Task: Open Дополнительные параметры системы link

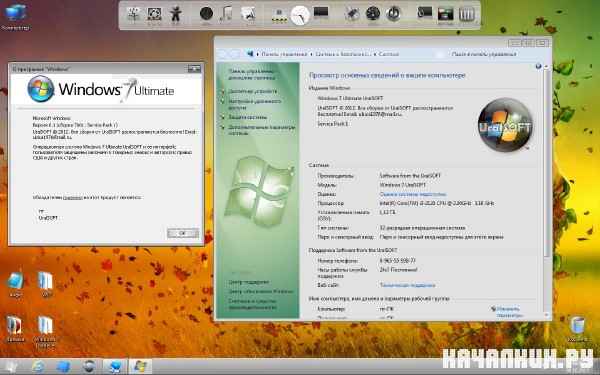Action: pos(262,130)
